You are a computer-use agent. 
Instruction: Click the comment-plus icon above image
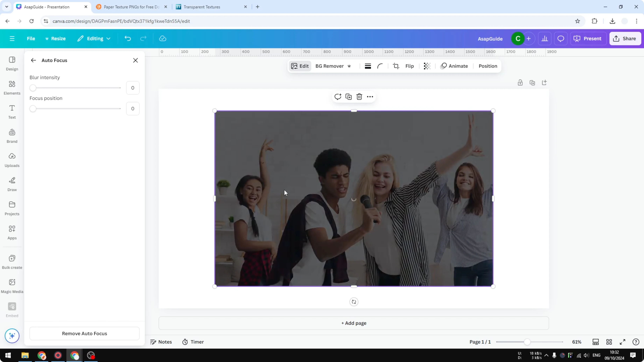[x=338, y=97]
